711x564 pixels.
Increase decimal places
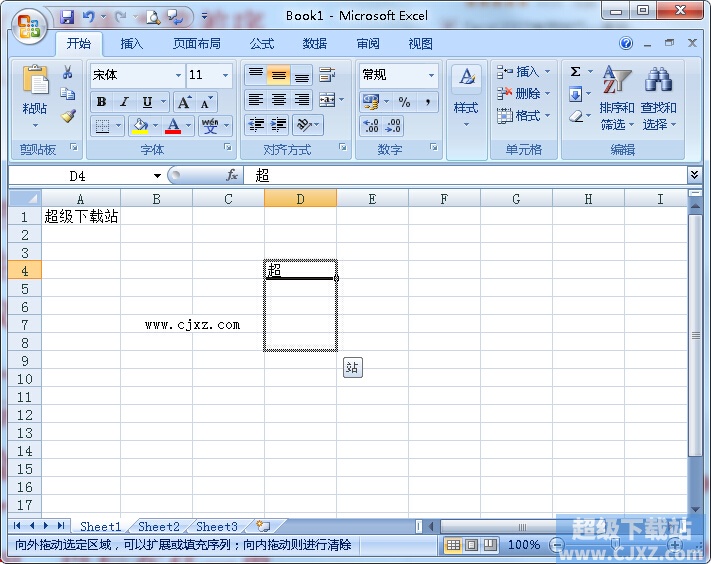coord(371,126)
